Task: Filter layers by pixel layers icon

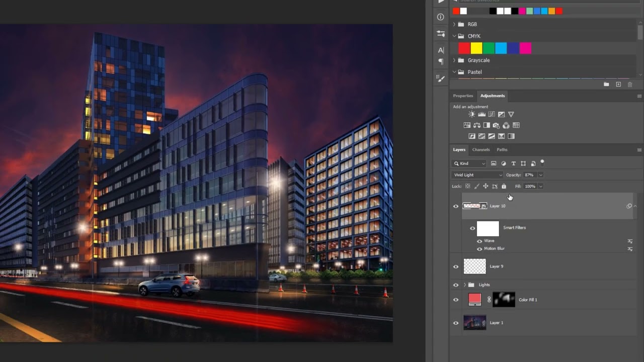Action: tap(494, 163)
